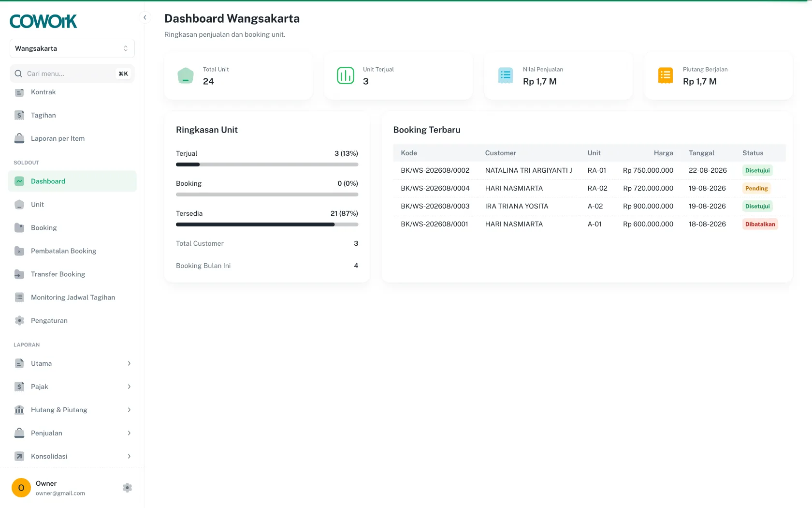
Task: Click the Dashboard chart icon in sidebar
Action: pyautogui.click(x=19, y=181)
